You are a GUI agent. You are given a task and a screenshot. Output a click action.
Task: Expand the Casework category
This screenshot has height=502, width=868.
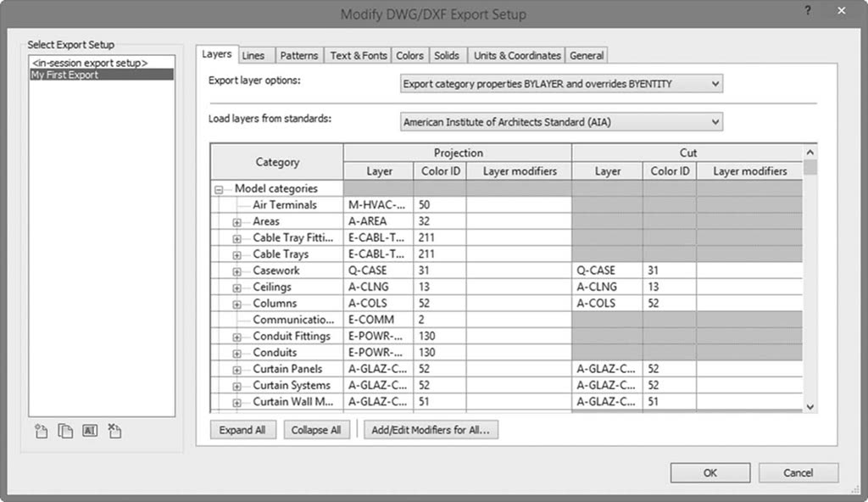[237, 271]
